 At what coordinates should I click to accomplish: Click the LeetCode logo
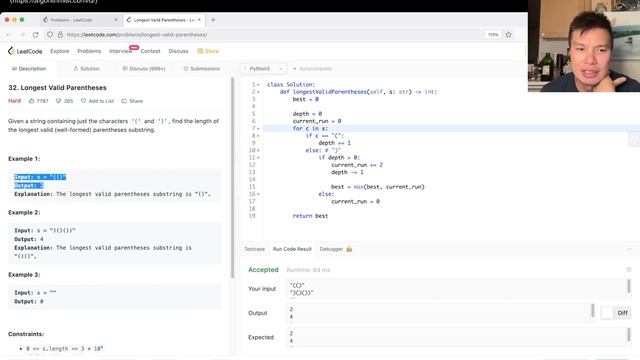25,51
